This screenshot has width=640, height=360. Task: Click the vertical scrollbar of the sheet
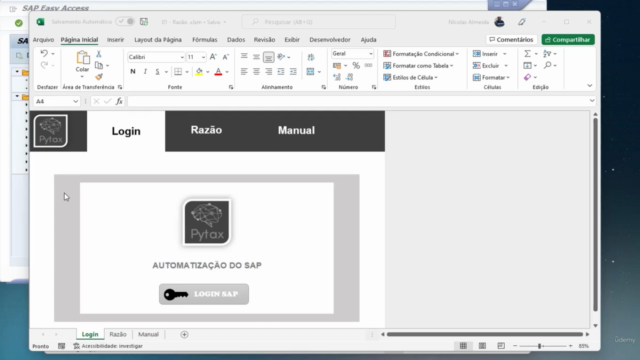click(596, 215)
